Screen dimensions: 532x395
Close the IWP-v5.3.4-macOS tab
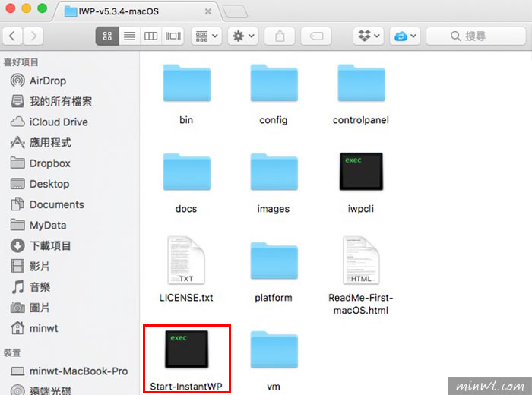[208, 11]
